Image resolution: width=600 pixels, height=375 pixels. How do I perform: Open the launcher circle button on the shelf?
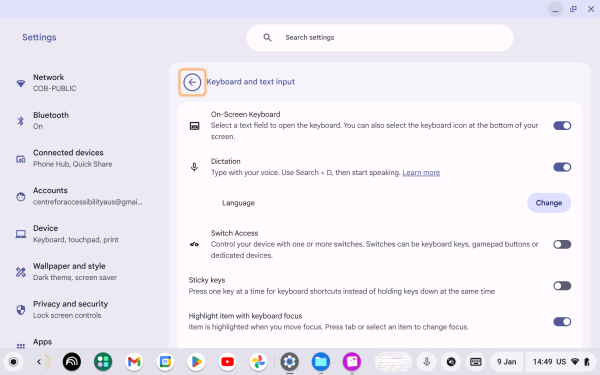13,362
